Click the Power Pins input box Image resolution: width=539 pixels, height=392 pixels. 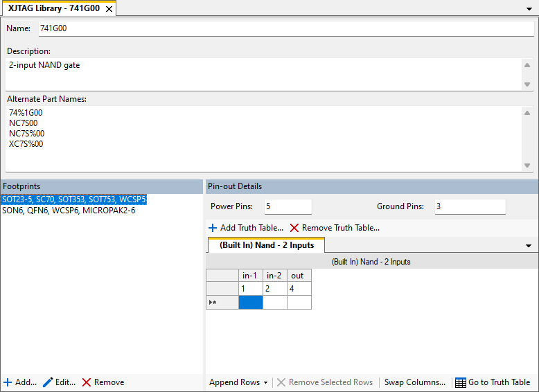click(288, 206)
